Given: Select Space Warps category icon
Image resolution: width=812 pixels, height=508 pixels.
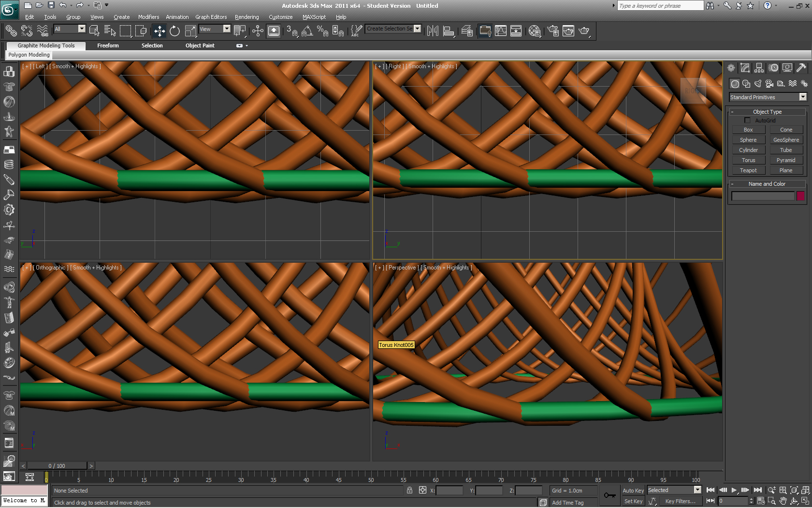Looking at the screenshot, I should click(x=793, y=84).
